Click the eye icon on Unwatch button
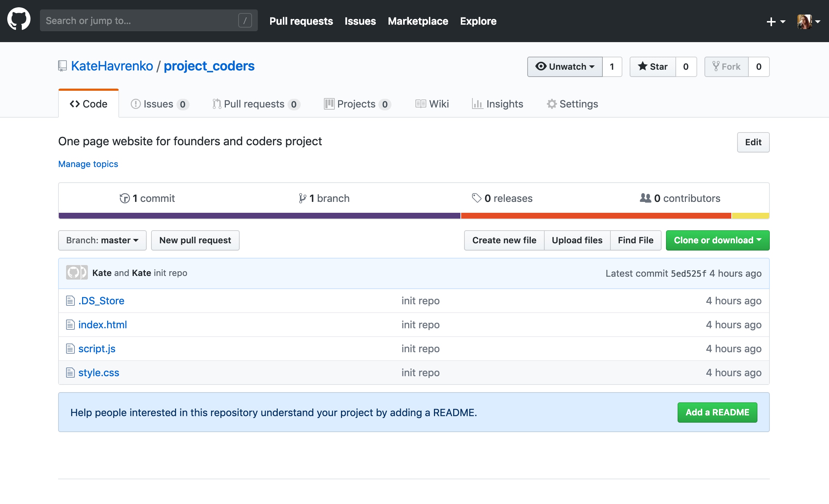The height and width of the screenshot is (504, 829). pos(541,66)
